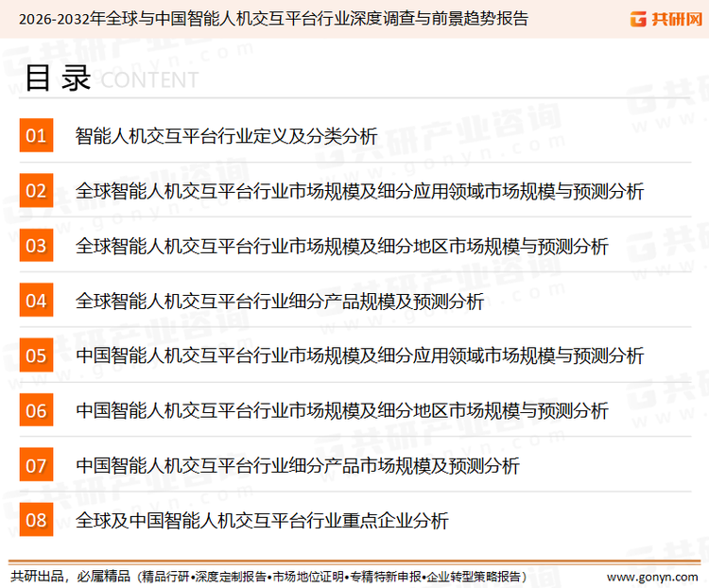Click the orange 06 number box
Screen dimensions: 709x588
[x=36, y=409]
